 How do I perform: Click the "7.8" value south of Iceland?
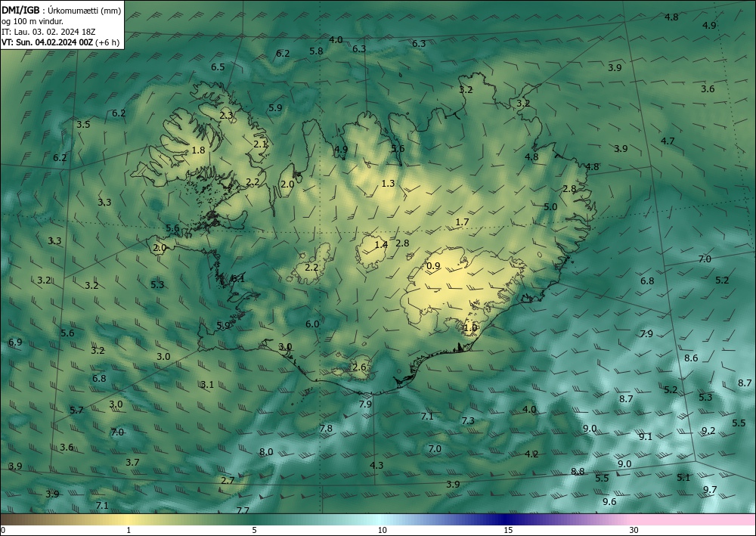tap(326, 428)
